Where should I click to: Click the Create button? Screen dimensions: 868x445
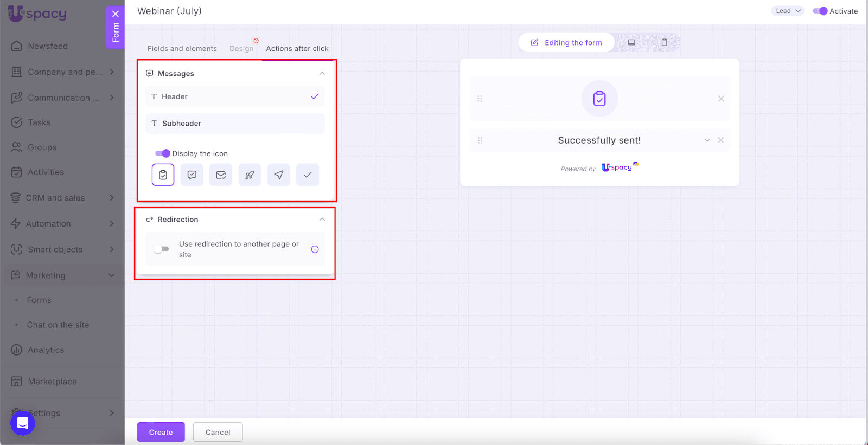tap(161, 432)
